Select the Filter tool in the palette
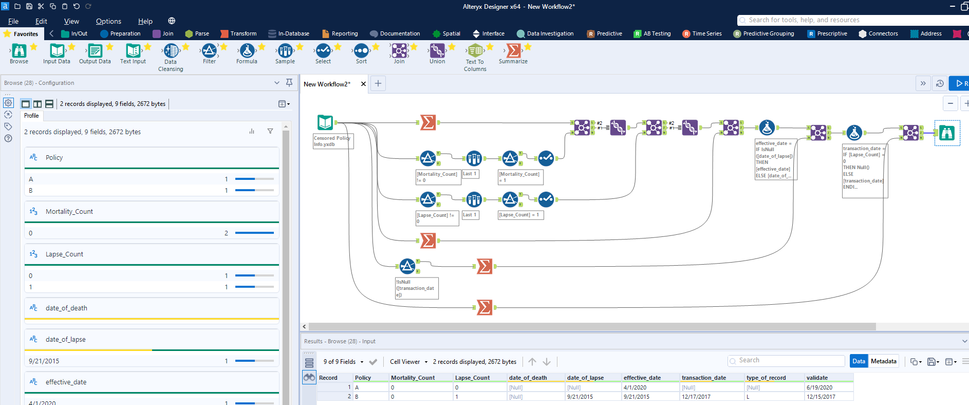This screenshot has height=405, width=969. point(209,51)
